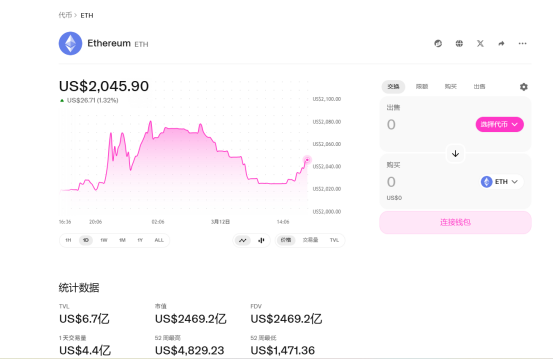
Task: Click the US$0 value under buy amount
Action: tap(394, 198)
